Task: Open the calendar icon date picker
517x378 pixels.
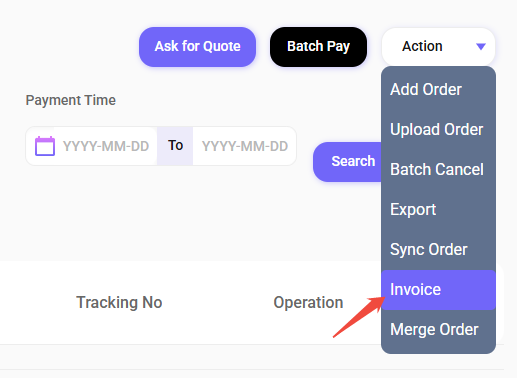Action: [45, 146]
